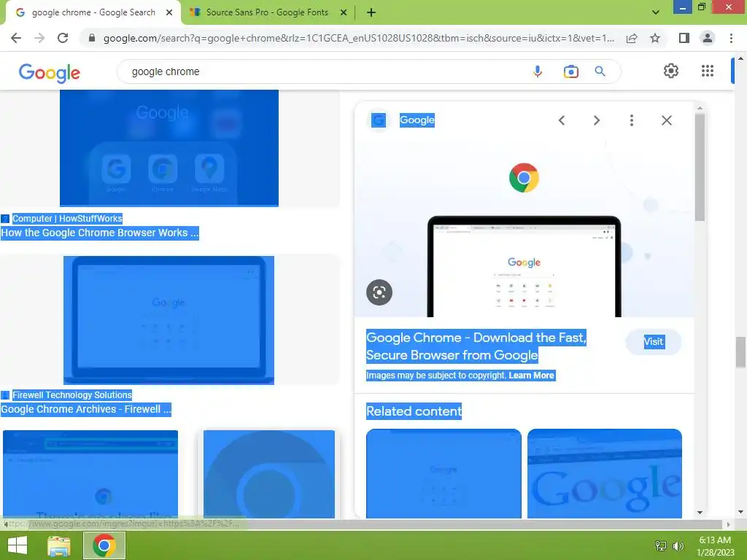Open the bottom-left browser screenshot result thumbnail
747x560 pixels.
pos(90,474)
